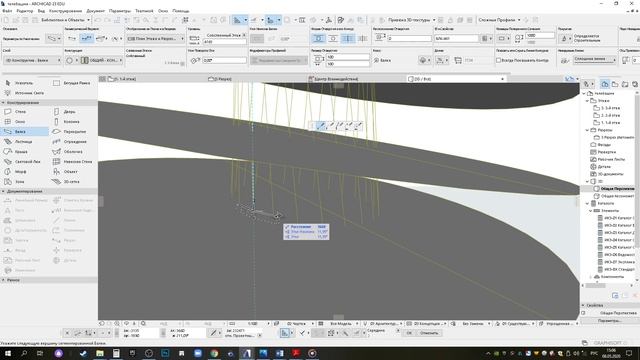Toggle the chained beam geometry method
The height and width of the screenshot is (360, 640).
pos(86,38)
